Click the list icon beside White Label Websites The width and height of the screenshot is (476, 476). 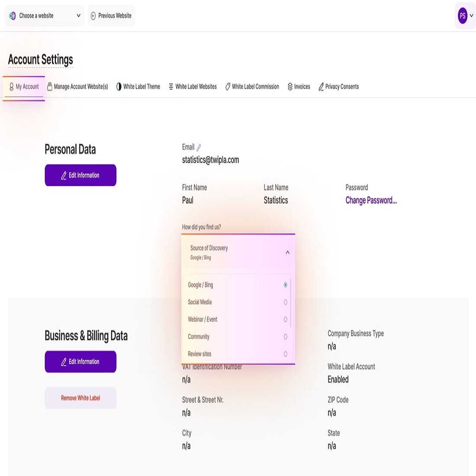(x=170, y=86)
